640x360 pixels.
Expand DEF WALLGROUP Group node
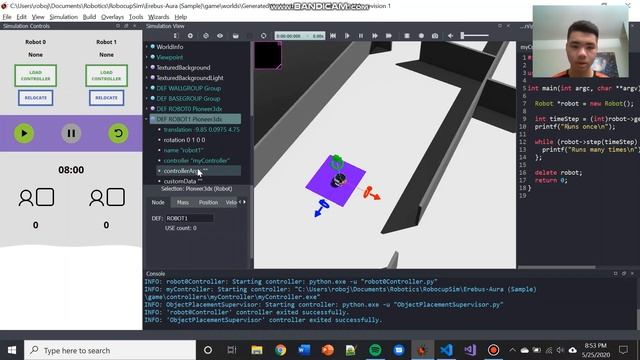[147, 88]
